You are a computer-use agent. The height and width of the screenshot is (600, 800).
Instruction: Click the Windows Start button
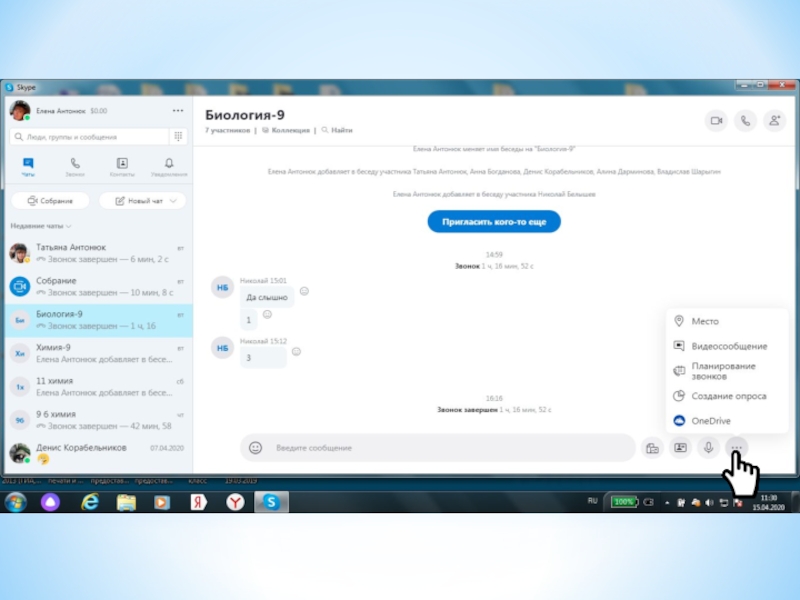click(x=16, y=503)
